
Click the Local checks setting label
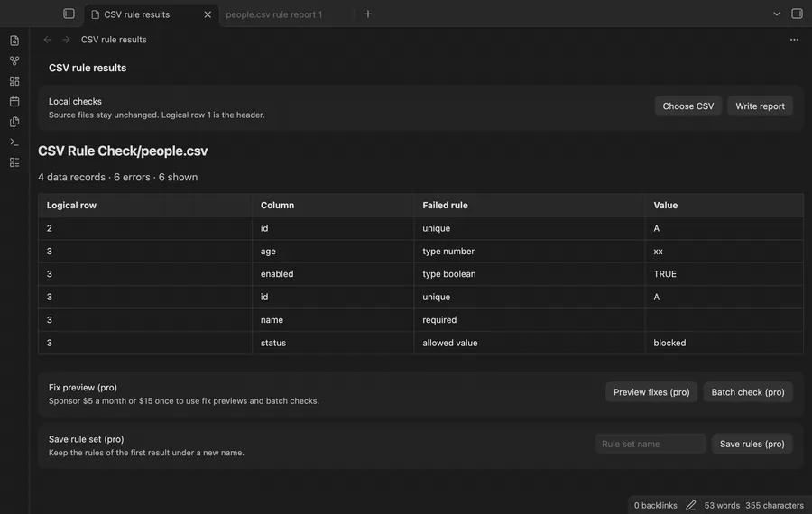[x=75, y=102]
